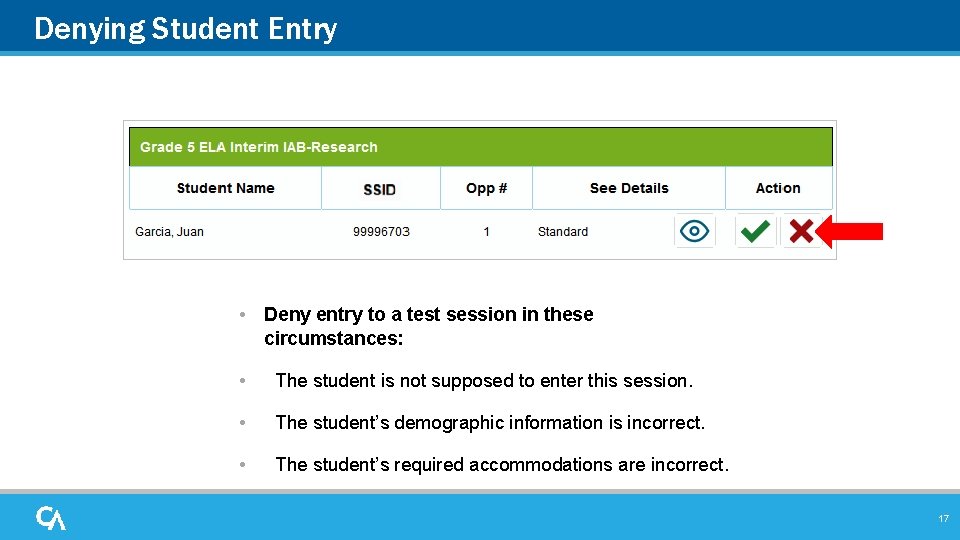Click the Opp # column header
The height and width of the screenshot is (540, 960).
486,188
